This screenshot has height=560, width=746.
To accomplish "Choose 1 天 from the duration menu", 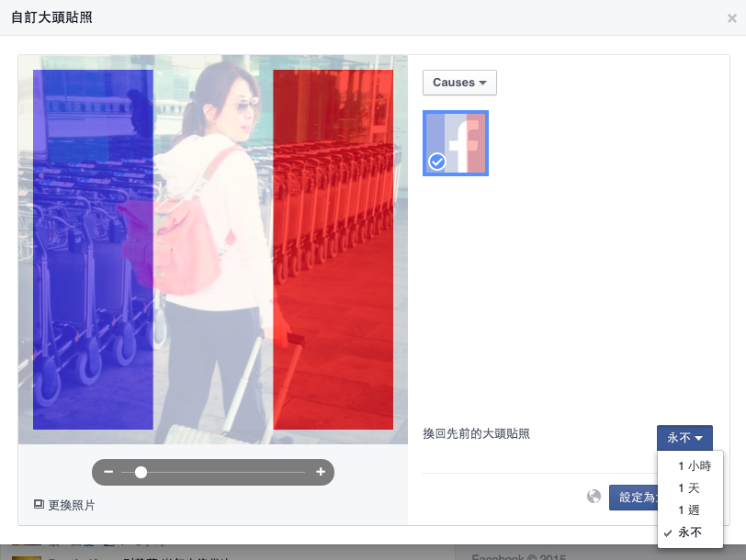I will coord(688,488).
